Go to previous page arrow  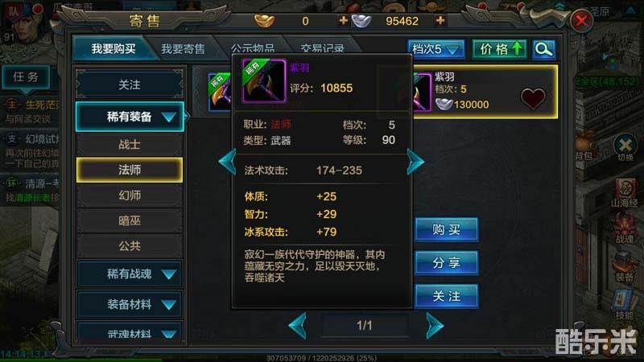(297, 326)
